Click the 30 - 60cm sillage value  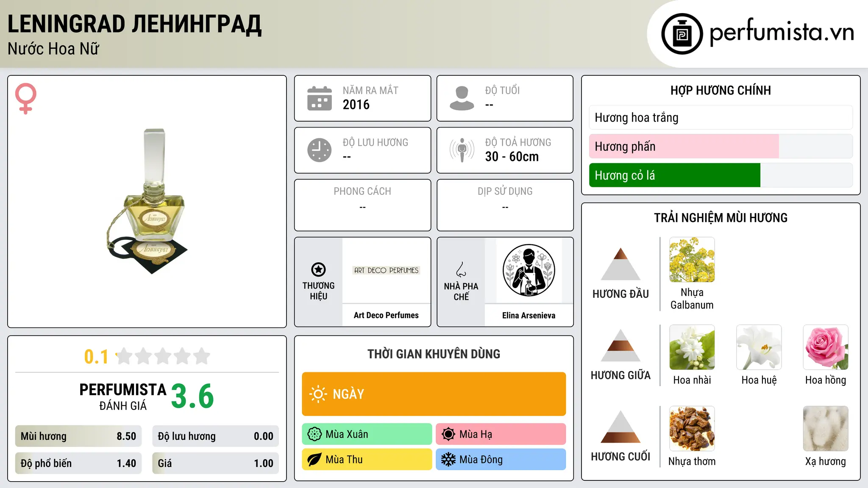pyautogui.click(x=512, y=157)
